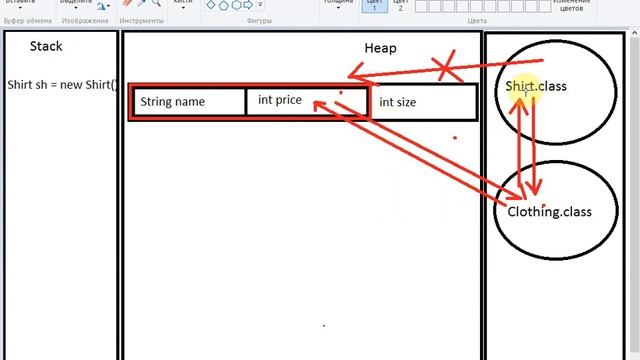Select the right arrow shape
The width and height of the screenshot is (640, 360).
click(x=248, y=5)
